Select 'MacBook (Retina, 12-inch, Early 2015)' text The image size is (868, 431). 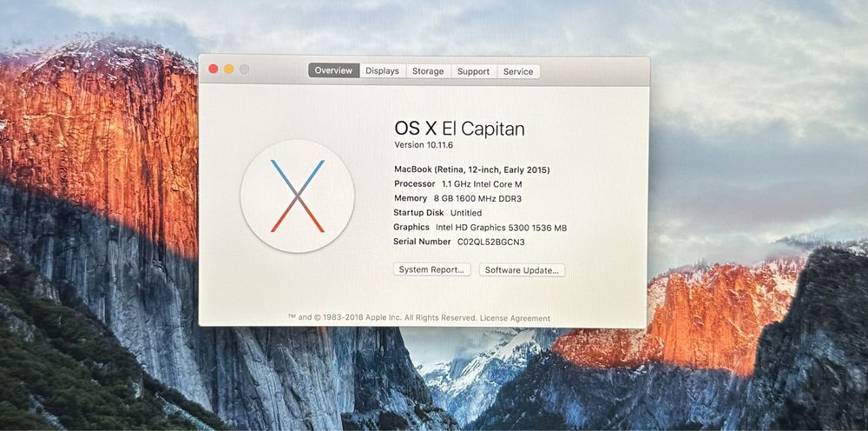[x=472, y=169]
